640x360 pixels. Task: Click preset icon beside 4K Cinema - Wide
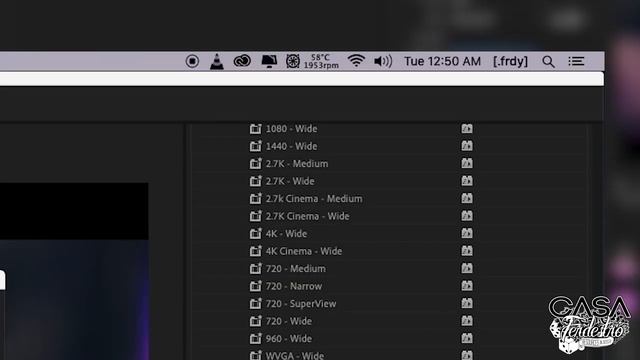pyautogui.click(x=256, y=251)
